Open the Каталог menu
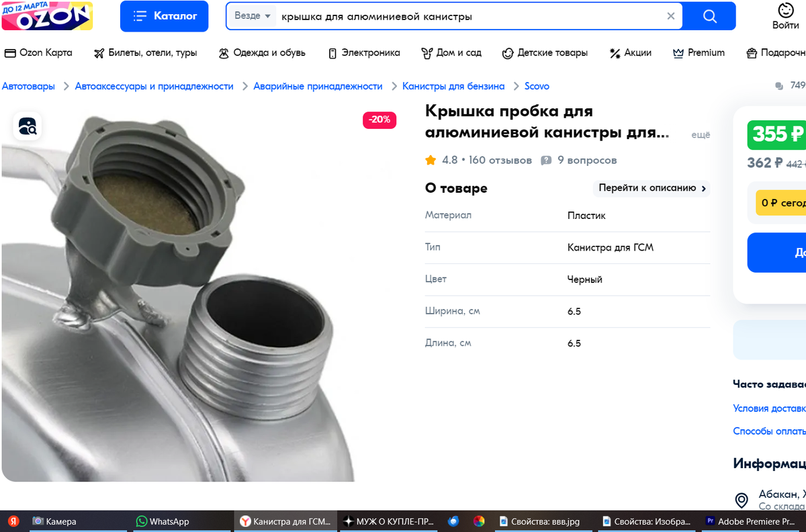 pyautogui.click(x=164, y=15)
